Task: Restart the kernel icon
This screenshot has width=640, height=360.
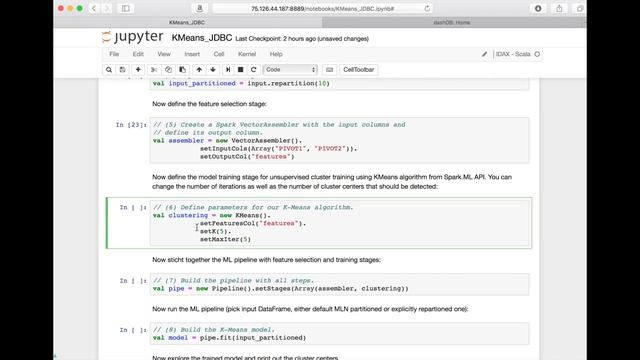Action: [x=253, y=70]
